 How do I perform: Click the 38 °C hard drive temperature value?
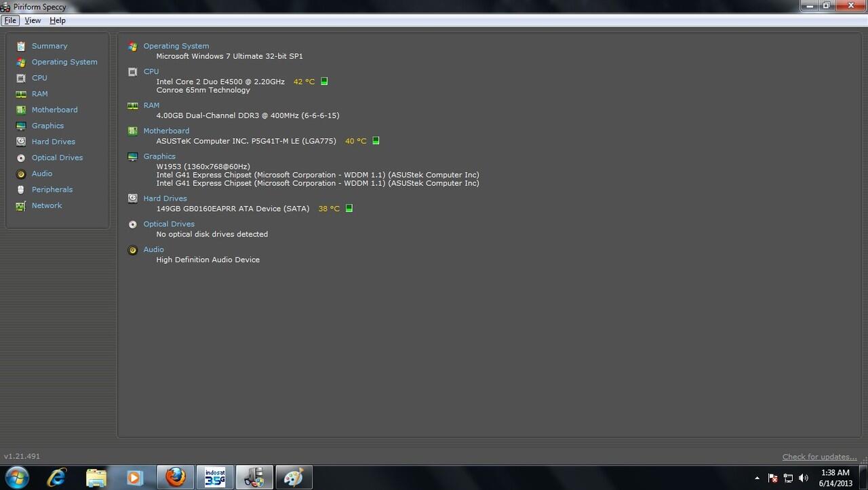tap(329, 209)
